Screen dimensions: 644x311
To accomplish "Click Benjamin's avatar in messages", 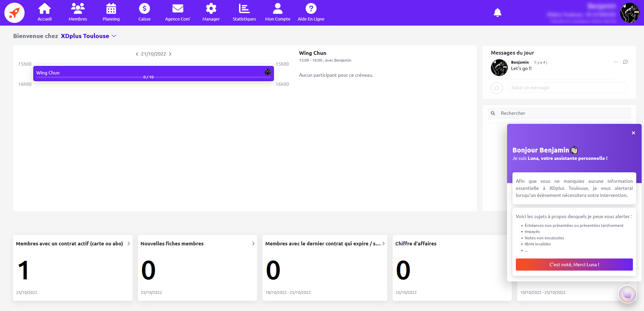I will point(499,68).
